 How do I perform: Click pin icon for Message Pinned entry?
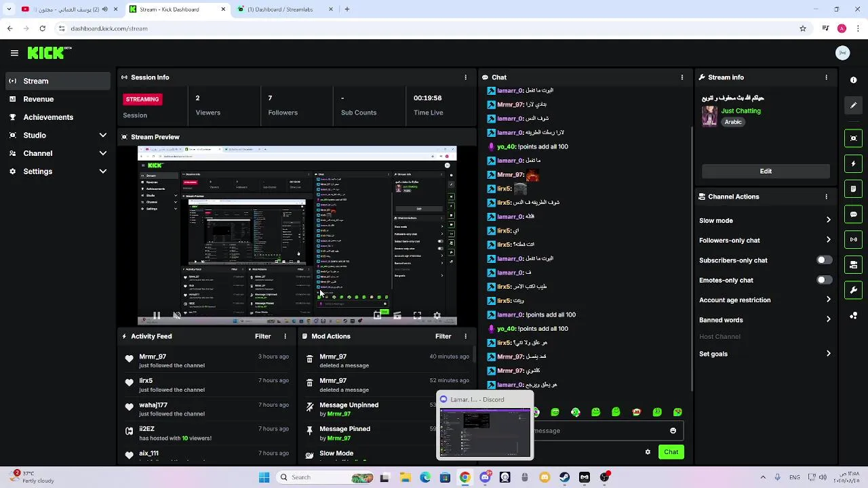pyautogui.click(x=310, y=431)
